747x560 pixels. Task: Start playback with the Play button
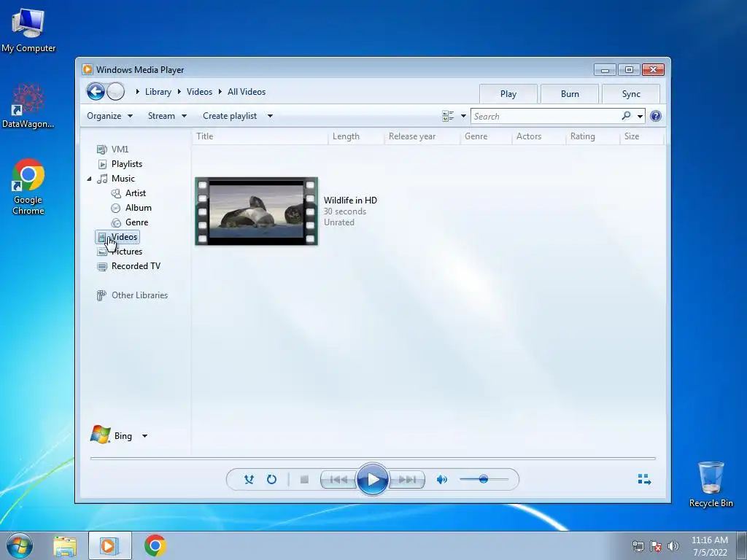click(373, 479)
